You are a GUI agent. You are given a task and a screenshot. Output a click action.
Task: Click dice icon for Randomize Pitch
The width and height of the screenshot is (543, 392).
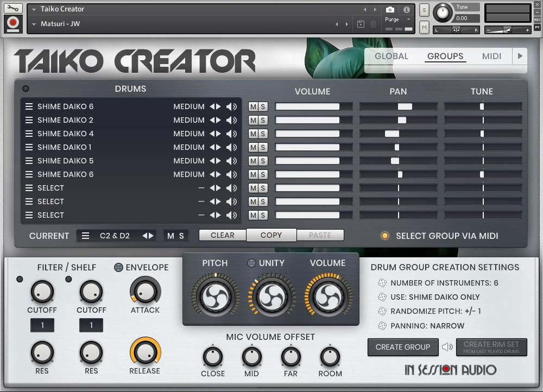click(382, 311)
